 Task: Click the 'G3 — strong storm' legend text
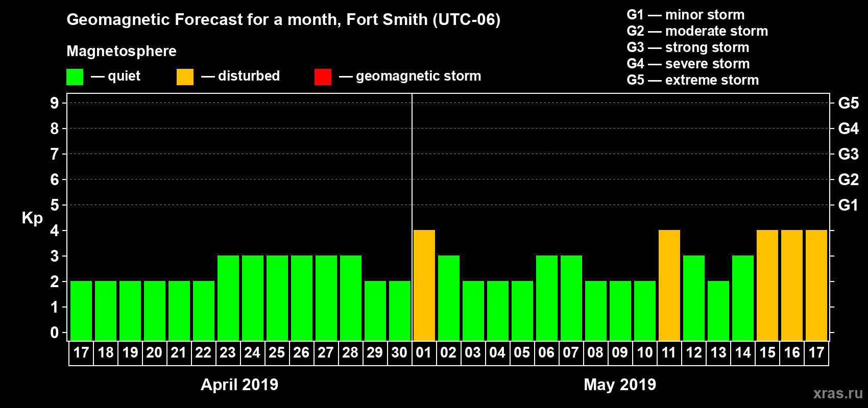(x=688, y=47)
